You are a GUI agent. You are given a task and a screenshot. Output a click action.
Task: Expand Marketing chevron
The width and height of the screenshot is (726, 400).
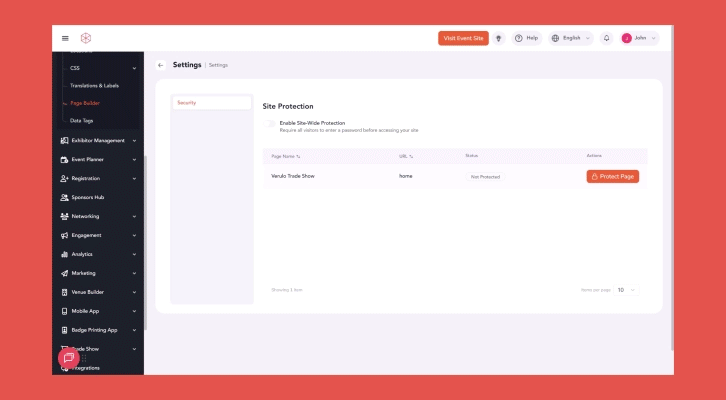[134, 274]
